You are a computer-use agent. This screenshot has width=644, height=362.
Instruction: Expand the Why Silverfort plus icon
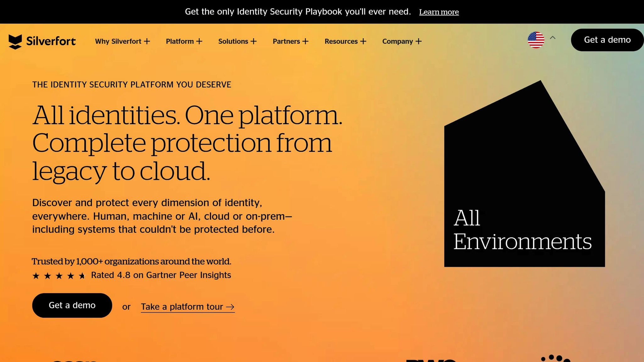coord(147,41)
